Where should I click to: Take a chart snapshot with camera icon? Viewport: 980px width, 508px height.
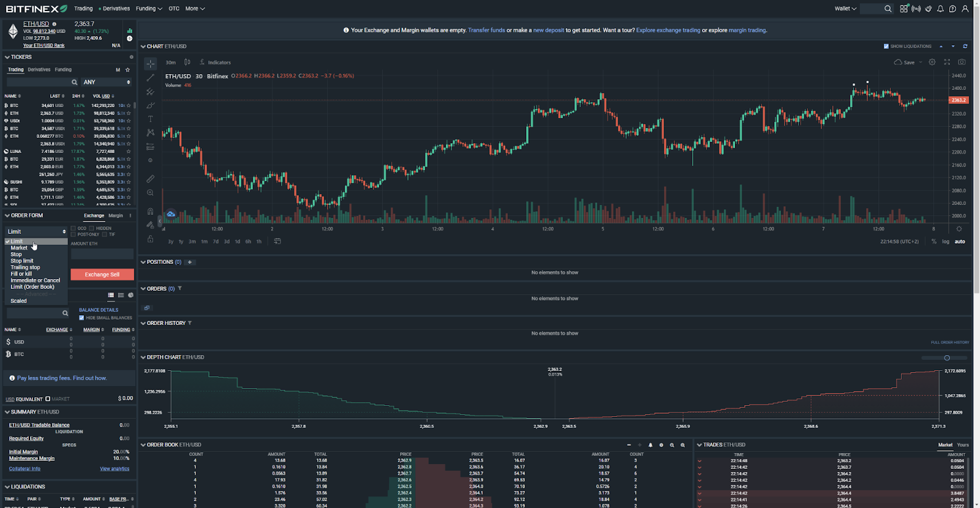pos(962,62)
